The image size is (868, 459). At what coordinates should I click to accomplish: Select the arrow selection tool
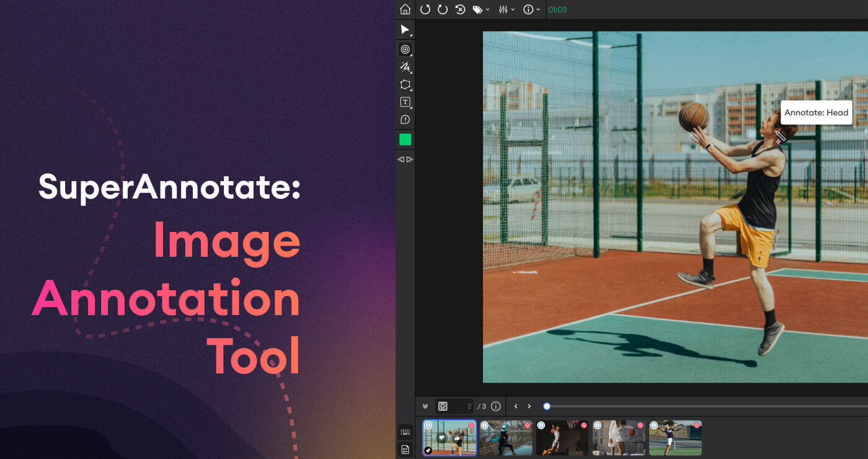(405, 29)
